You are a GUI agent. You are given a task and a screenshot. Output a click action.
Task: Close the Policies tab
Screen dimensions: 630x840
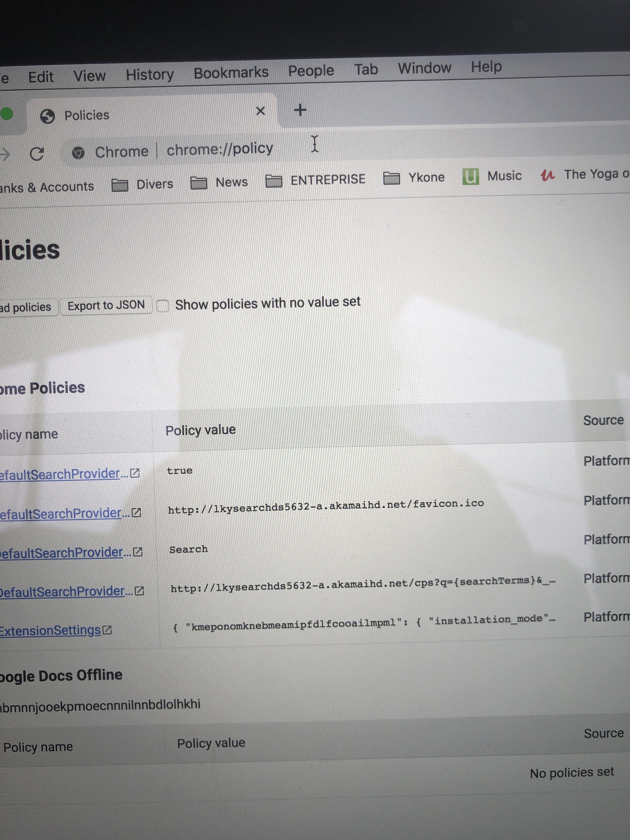[260, 111]
